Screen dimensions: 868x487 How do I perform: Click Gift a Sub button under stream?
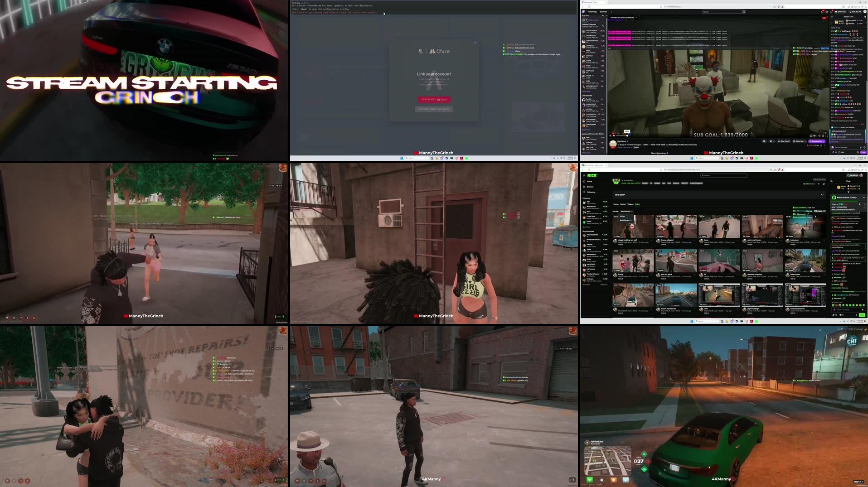(800, 141)
